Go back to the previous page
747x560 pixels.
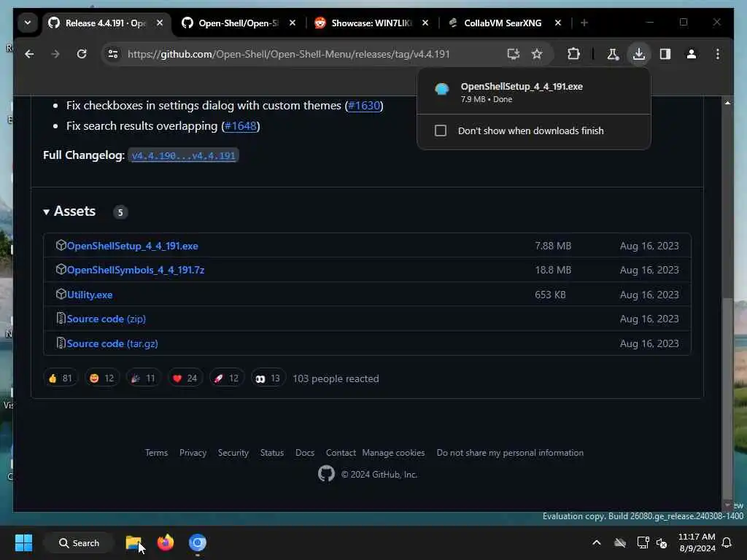coord(29,54)
